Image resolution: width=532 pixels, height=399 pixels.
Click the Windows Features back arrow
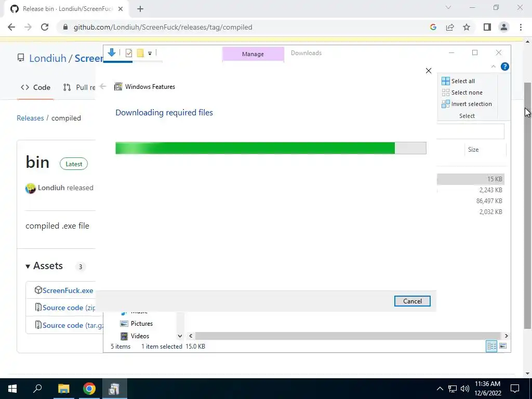tap(103, 86)
